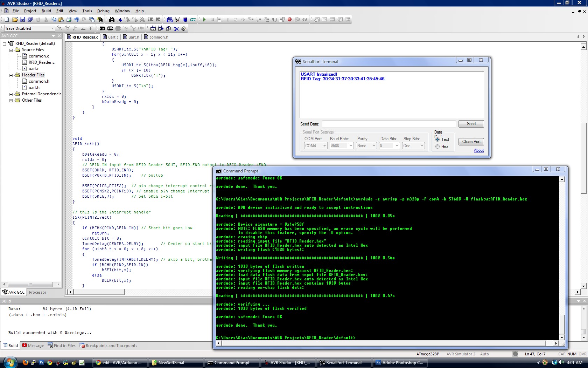Viewport: 588px width, 368px height.
Task: Switch to the common.h editor tab
Action: click(156, 37)
